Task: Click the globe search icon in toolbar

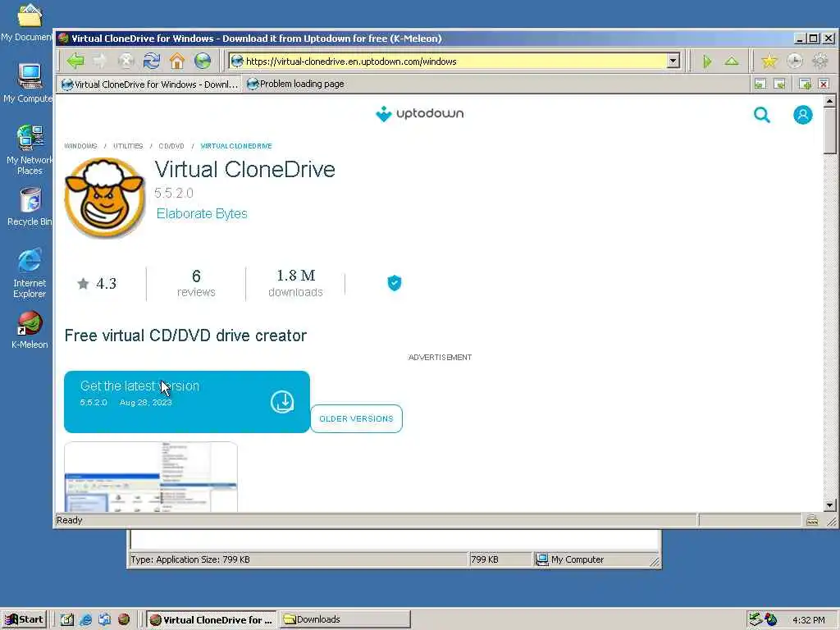Action: tap(203, 61)
